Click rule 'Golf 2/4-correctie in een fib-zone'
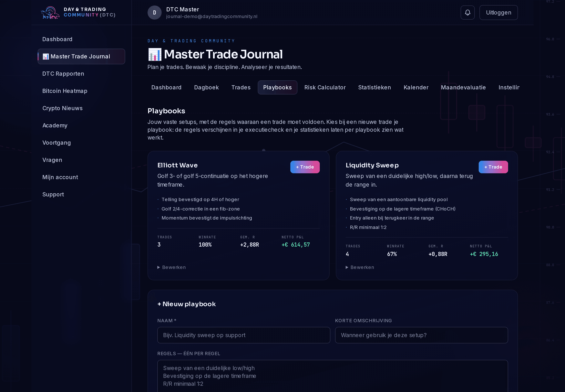Screen dimensions: 565x392 tap(201, 209)
